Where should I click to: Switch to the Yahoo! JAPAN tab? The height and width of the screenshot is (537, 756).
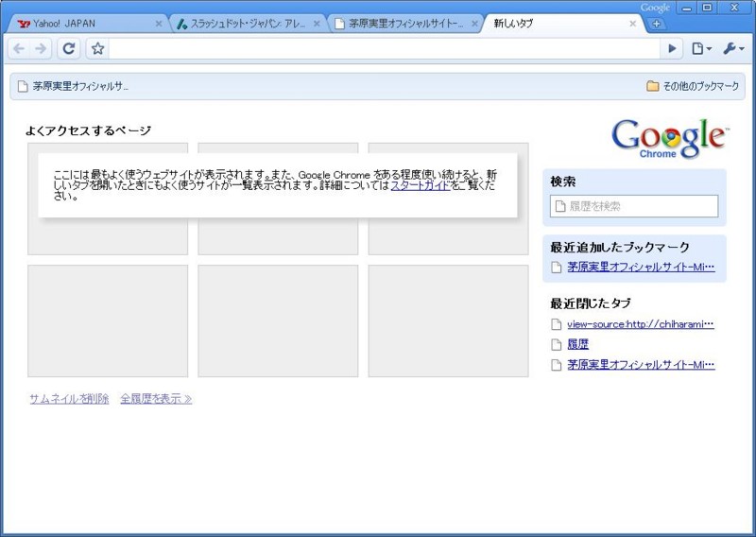87,24
